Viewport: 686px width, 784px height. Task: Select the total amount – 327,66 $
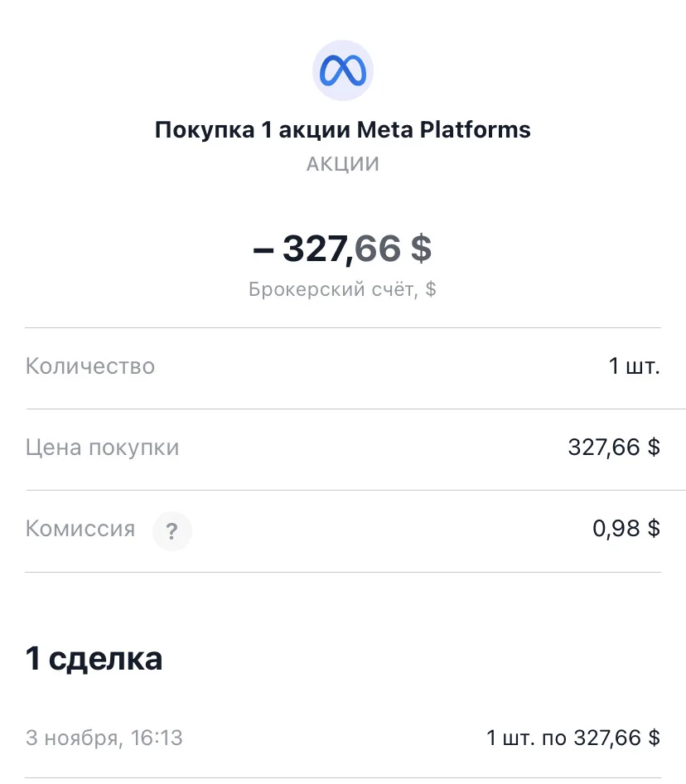click(342, 249)
